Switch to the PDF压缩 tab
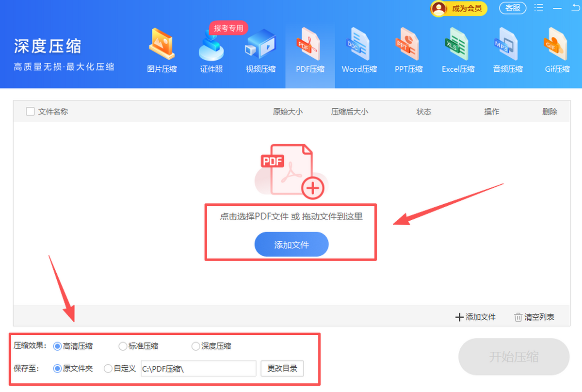The width and height of the screenshot is (582, 392). pyautogui.click(x=310, y=50)
